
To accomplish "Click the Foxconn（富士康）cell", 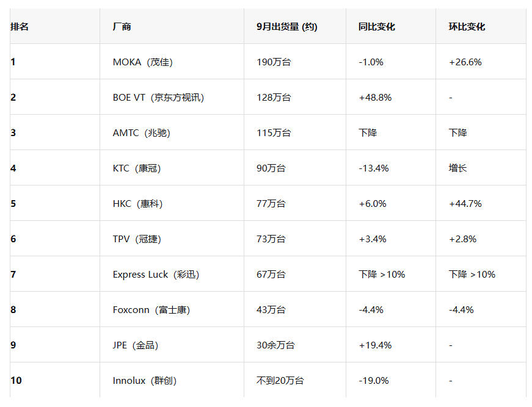I will click(x=151, y=310).
